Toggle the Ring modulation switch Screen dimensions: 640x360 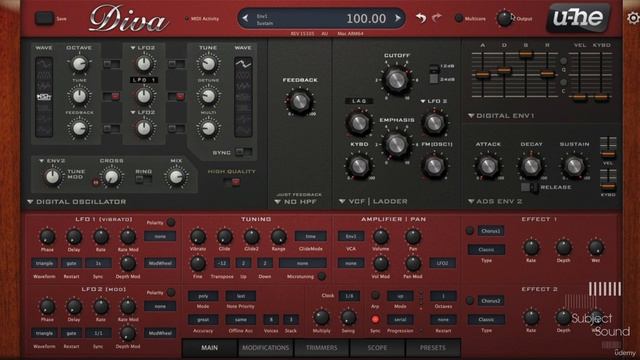click(143, 179)
